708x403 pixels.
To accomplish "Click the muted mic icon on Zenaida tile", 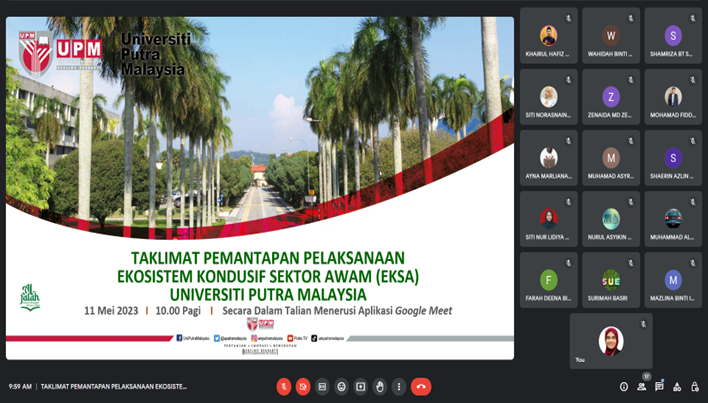I will click(x=631, y=80).
